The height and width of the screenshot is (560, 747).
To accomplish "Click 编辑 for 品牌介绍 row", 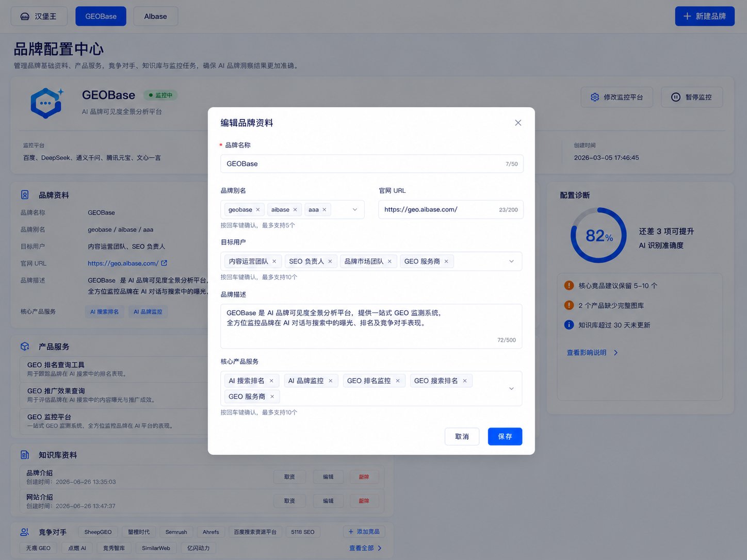I will (328, 477).
